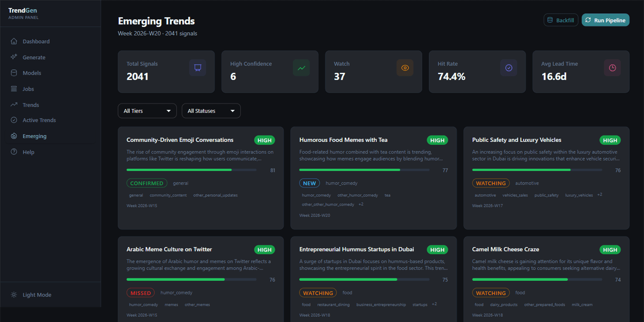The height and width of the screenshot is (322, 644).
Task: Open the All Tiers dropdown
Action: click(x=147, y=111)
